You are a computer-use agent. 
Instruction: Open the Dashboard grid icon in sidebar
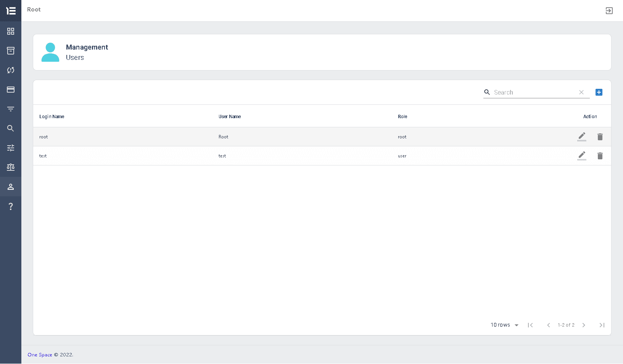point(11,32)
